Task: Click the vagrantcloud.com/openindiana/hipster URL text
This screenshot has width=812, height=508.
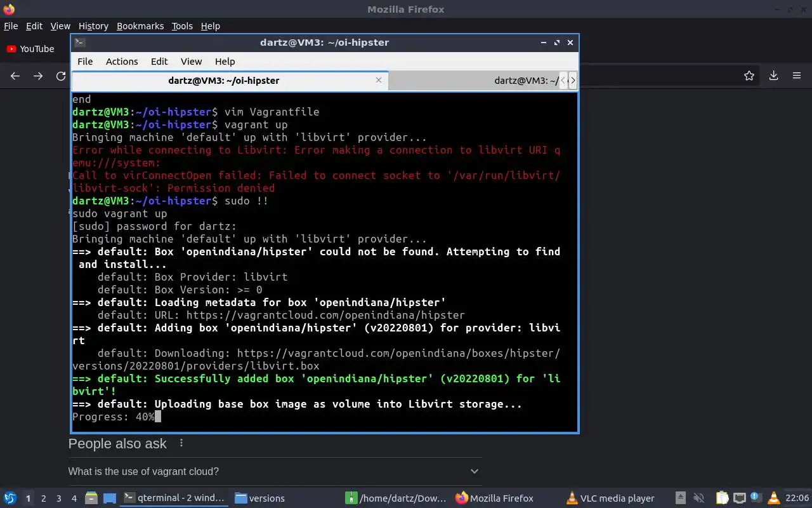Action: coord(325,315)
